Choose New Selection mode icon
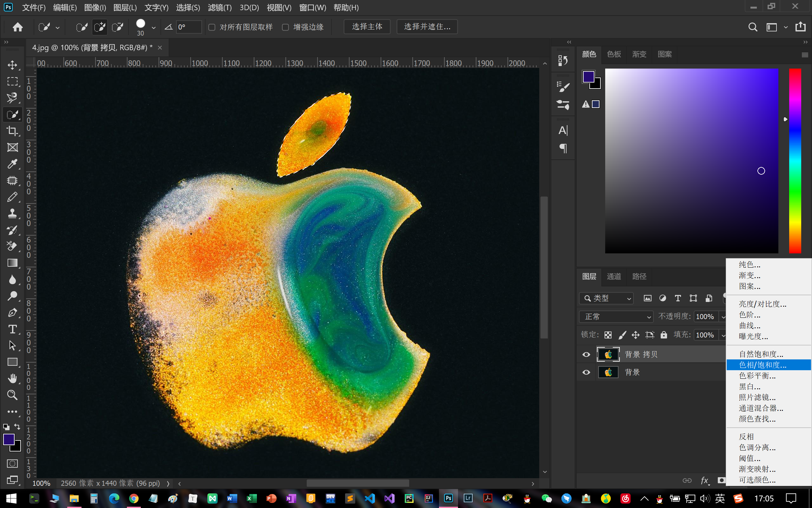This screenshot has width=812, height=508. (x=82, y=27)
